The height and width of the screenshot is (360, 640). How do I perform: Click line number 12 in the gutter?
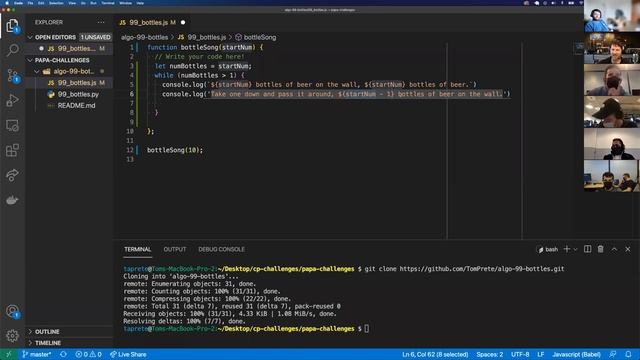tap(130, 150)
